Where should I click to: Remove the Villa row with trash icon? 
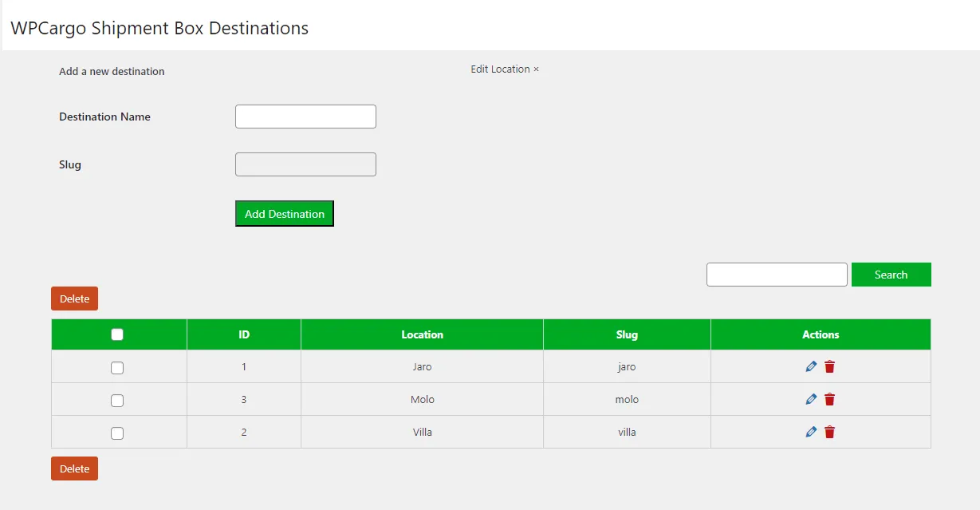(830, 432)
